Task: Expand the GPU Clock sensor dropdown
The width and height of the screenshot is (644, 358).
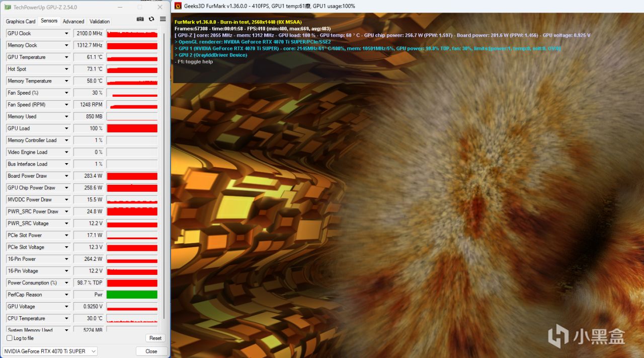Action: tap(66, 33)
